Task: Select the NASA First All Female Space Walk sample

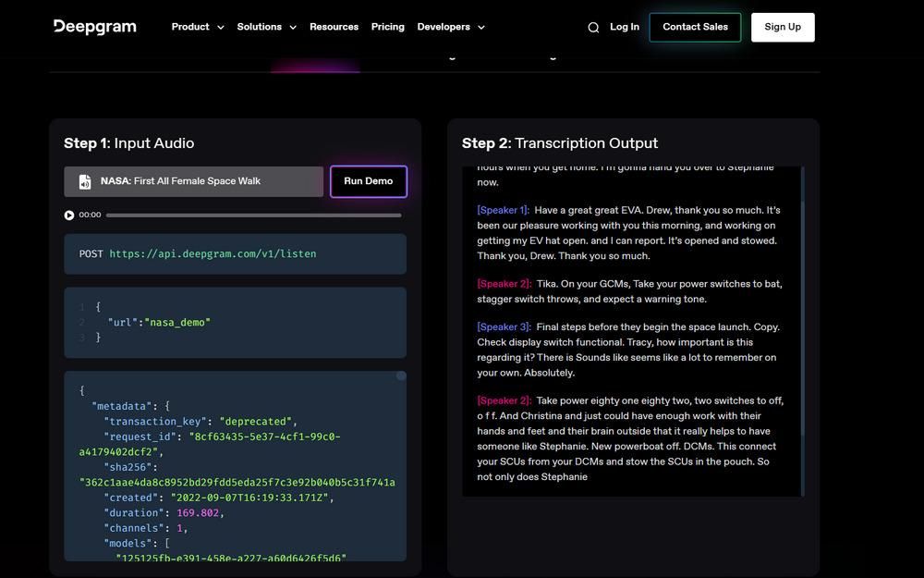Action: 194,181
